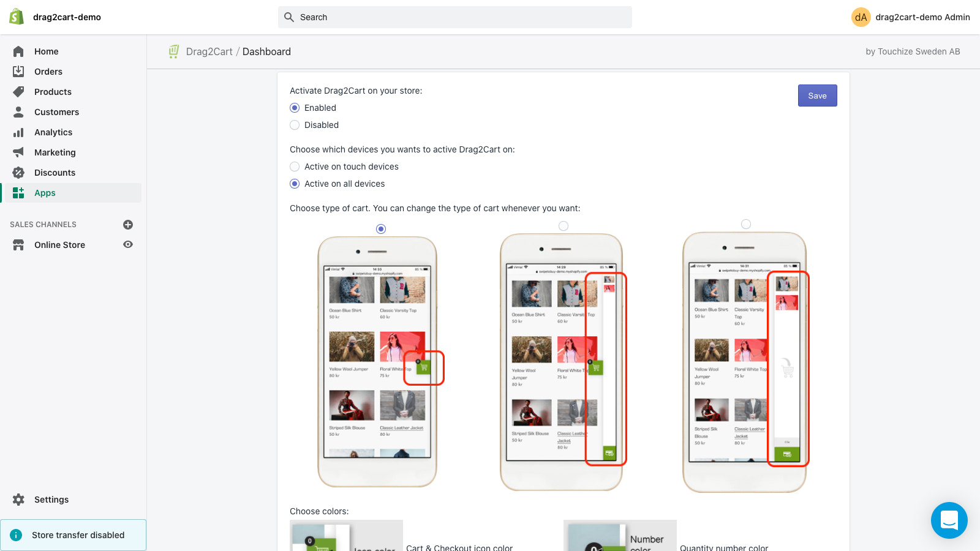Viewport: 980px width, 551px height.
Task: Select second cart type radio button
Action: [563, 226]
